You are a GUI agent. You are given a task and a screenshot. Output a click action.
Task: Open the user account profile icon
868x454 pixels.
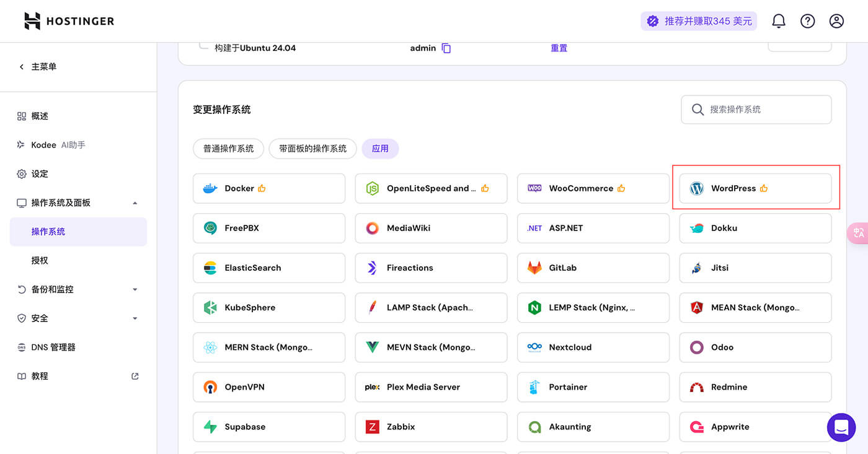coord(836,21)
